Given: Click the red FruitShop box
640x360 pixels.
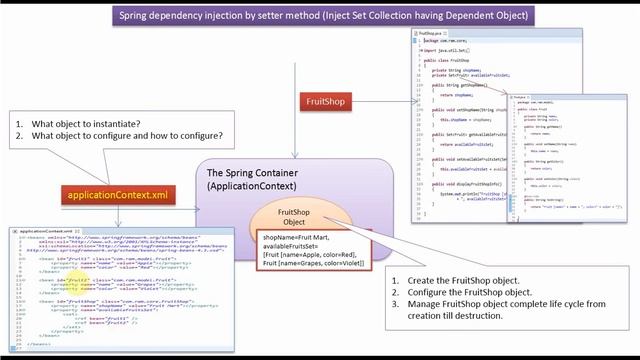Looking at the screenshot, I should pos(326,102).
